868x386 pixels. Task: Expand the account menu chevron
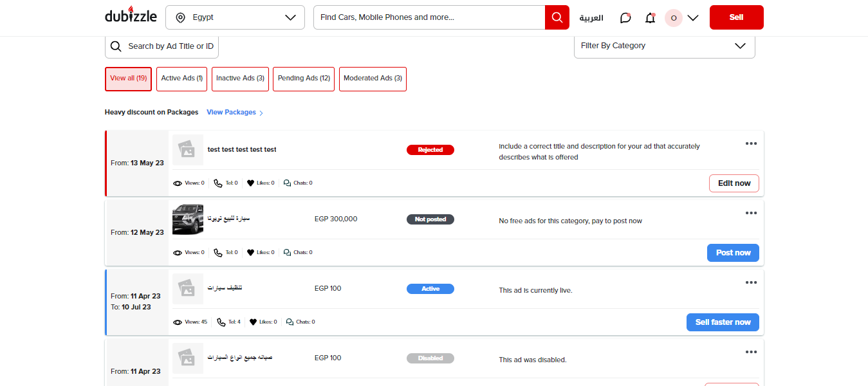click(693, 18)
